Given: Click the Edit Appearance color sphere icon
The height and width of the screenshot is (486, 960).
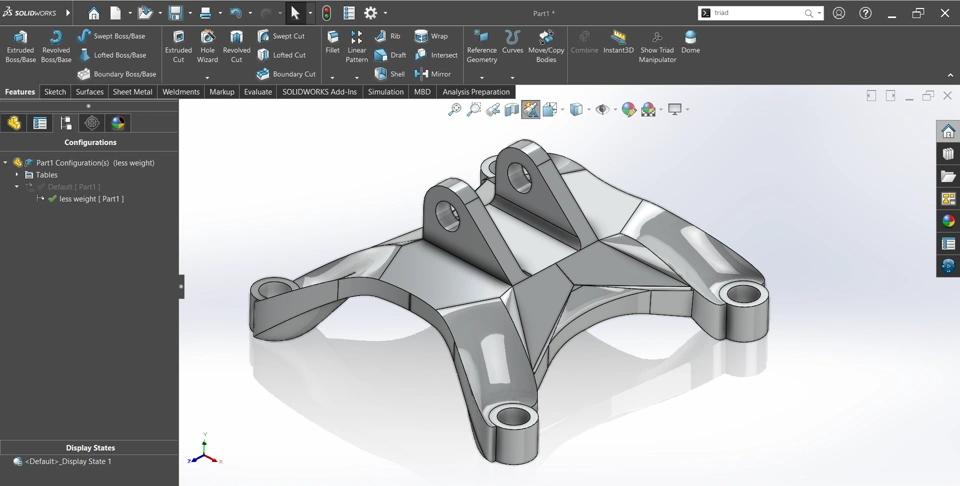Looking at the screenshot, I should tap(628, 109).
